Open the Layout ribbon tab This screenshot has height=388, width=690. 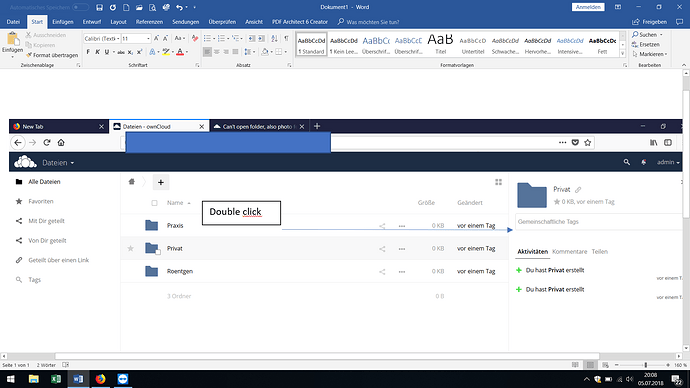(x=118, y=22)
